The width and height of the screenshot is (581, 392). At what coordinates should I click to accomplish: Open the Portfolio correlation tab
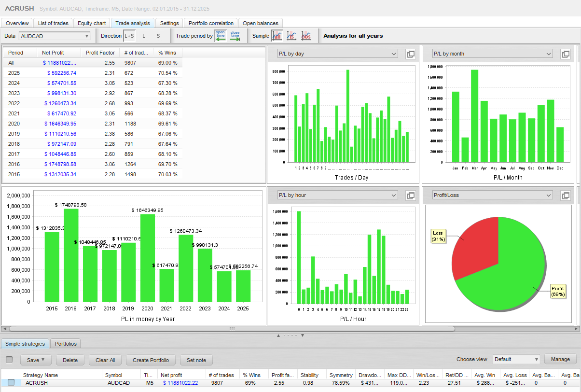211,23
